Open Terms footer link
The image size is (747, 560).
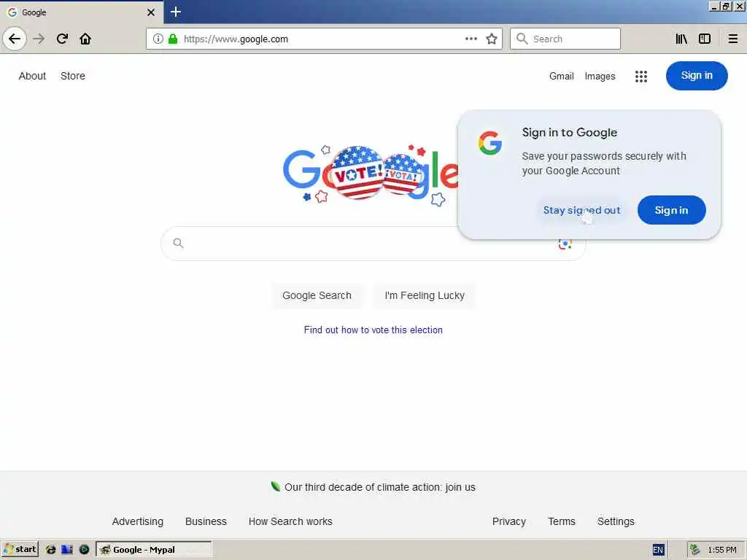tap(562, 521)
